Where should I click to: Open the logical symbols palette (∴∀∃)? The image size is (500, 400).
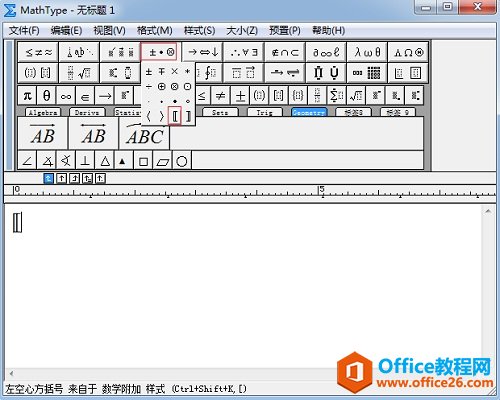pyautogui.click(x=244, y=52)
